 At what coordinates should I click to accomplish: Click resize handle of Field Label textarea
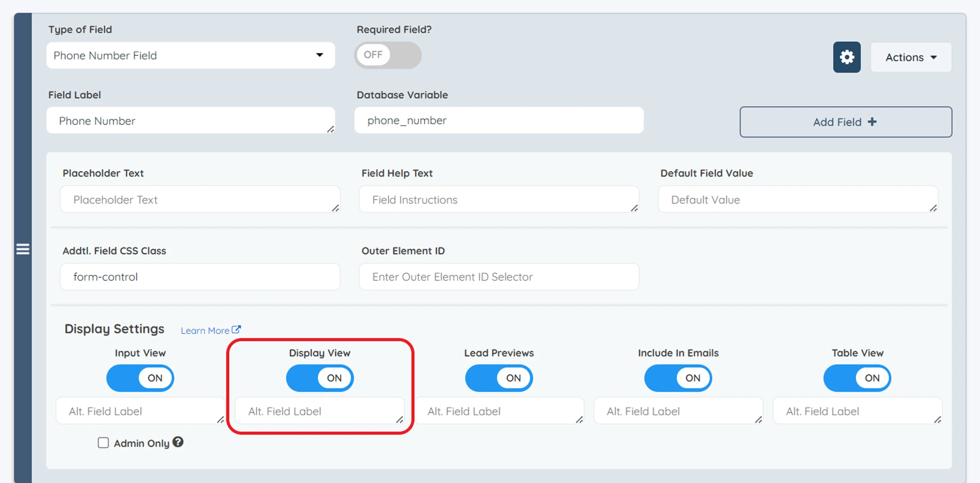click(x=330, y=129)
